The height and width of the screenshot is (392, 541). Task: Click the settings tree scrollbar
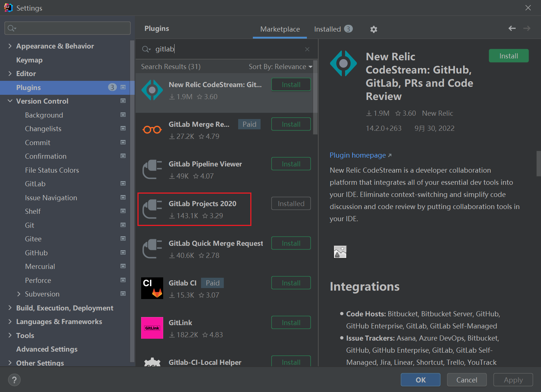[x=132, y=201]
